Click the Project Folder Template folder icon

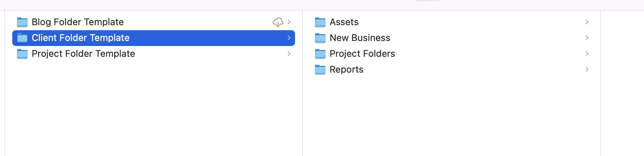click(x=22, y=54)
